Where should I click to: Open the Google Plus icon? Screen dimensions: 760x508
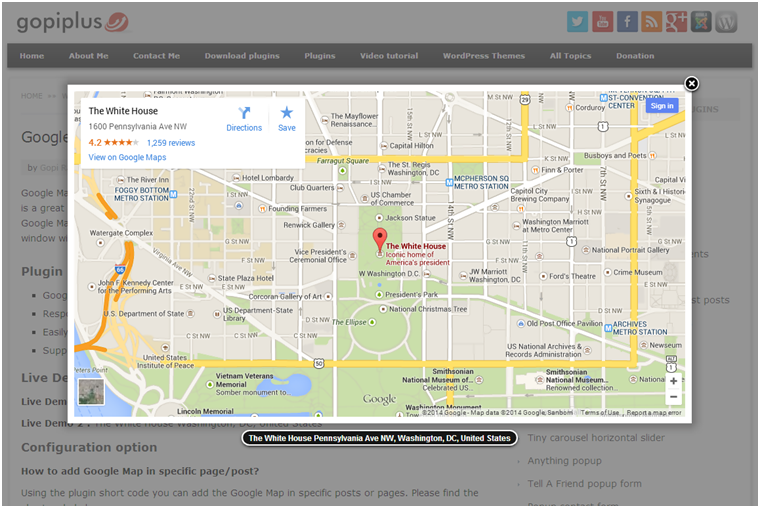[677, 22]
